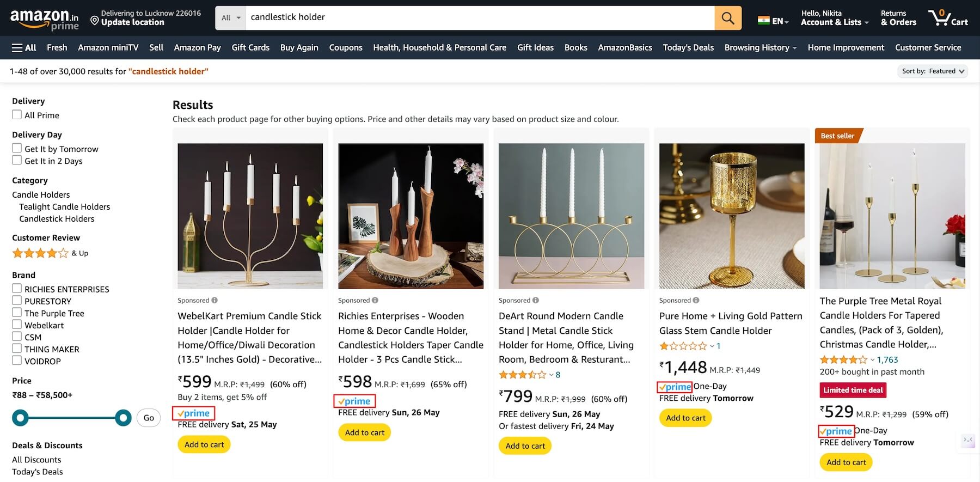Open Tealight Candle Holders category link
Image resolution: width=980 pixels, height=482 pixels.
tap(65, 207)
